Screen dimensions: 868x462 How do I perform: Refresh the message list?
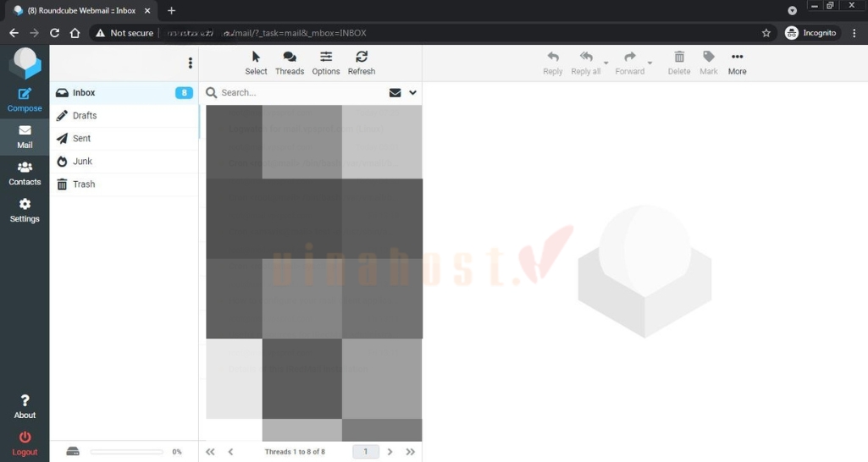[x=362, y=63]
